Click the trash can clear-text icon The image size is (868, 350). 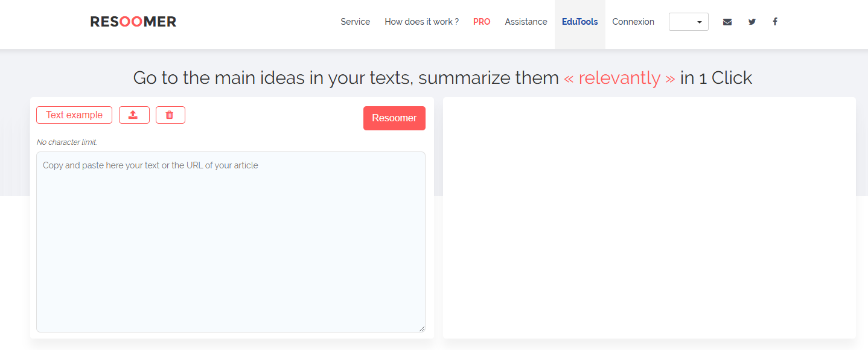point(170,115)
